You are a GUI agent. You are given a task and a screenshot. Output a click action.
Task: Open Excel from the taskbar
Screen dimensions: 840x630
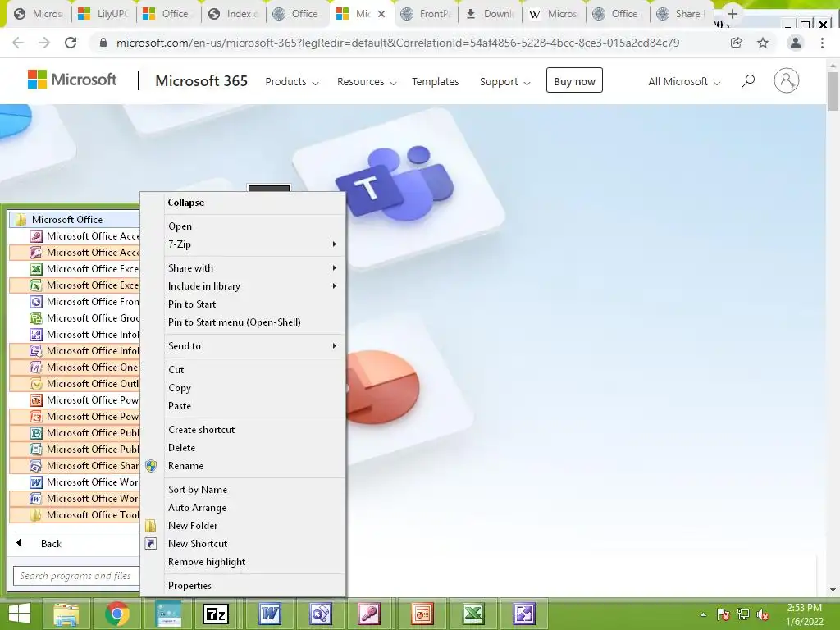[473, 614]
